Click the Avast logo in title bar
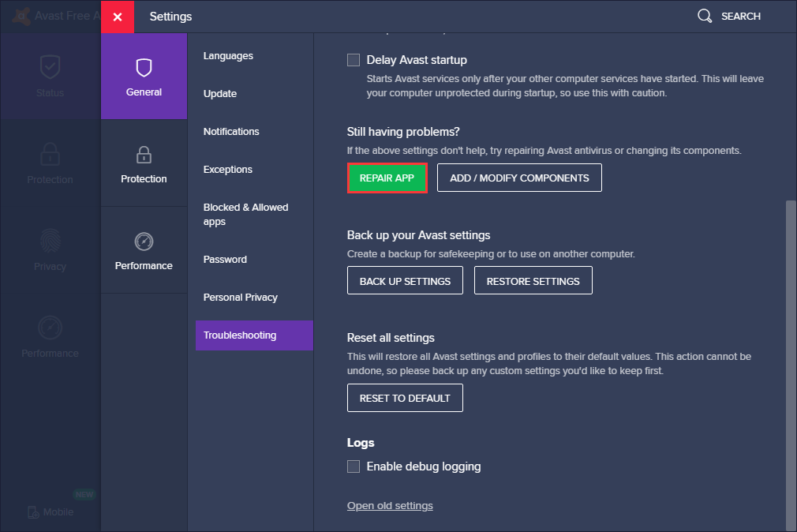The height and width of the screenshot is (532, 797). coord(21,16)
